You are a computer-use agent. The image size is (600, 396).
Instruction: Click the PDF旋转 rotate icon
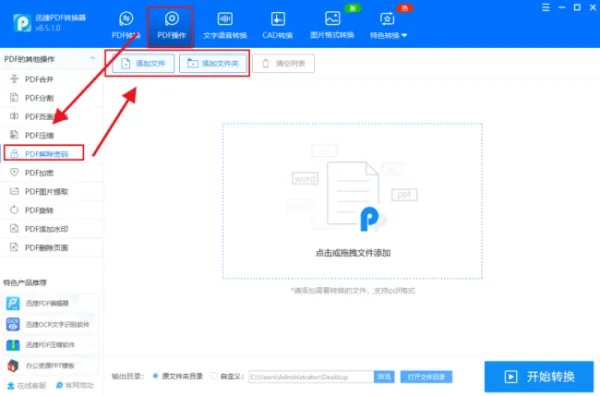[x=14, y=210]
